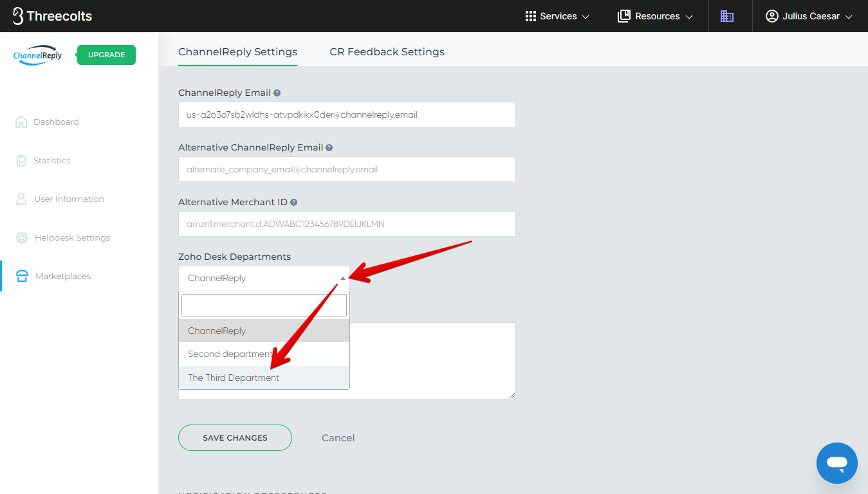Open the Services grid menu
The image size is (868, 494).
coord(557,16)
